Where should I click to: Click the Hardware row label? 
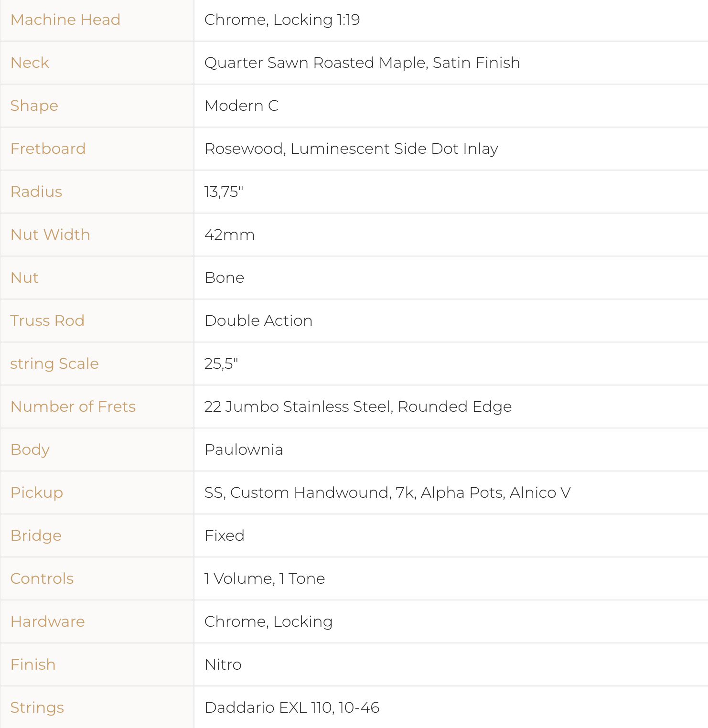[47, 621]
